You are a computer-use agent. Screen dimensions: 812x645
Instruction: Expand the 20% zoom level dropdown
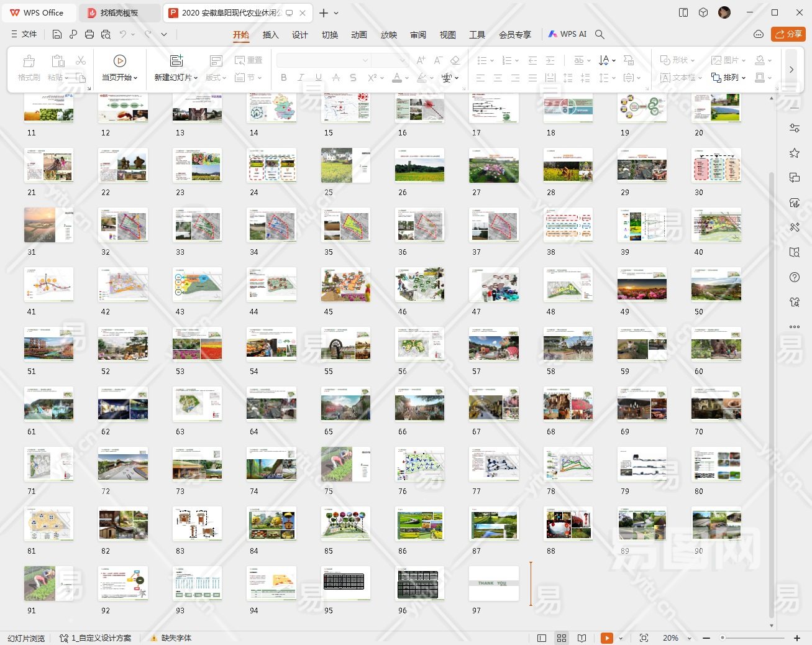click(689, 638)
